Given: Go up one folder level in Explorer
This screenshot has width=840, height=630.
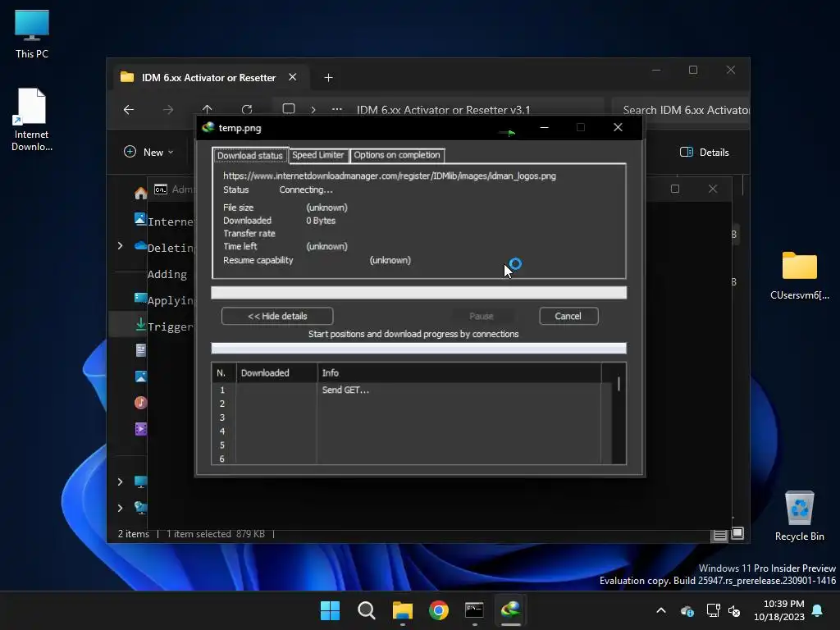Looking at the screenshot, I should coord(208,109).
